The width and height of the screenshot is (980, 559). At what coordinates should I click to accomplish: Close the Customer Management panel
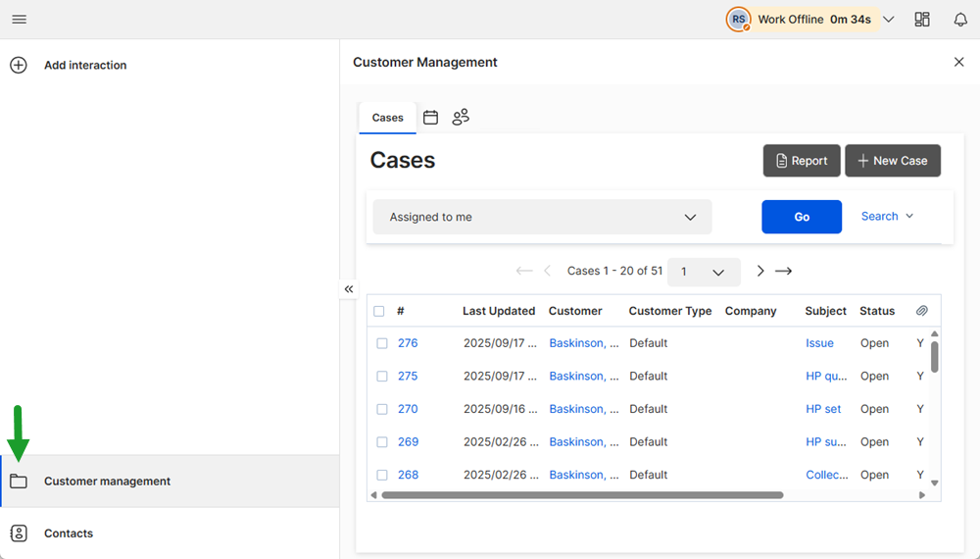coord(958,62)
